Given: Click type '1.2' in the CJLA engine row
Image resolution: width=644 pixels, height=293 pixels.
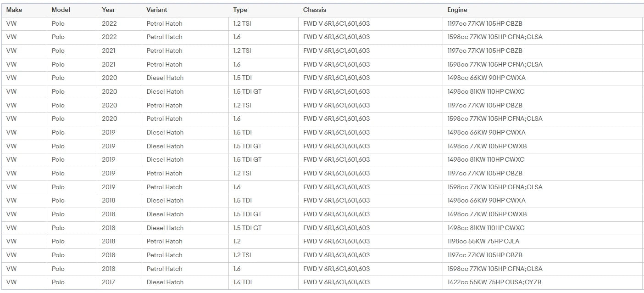Looking at the screenshot, I should click(x=237, y=241).
